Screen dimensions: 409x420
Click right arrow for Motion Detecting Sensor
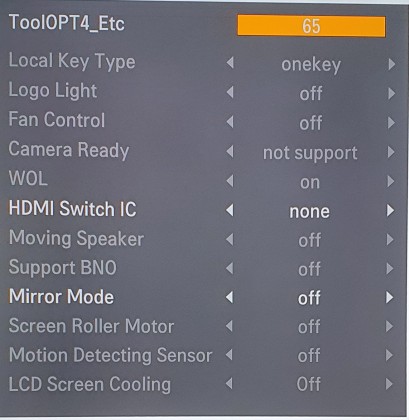click(389, 355)
